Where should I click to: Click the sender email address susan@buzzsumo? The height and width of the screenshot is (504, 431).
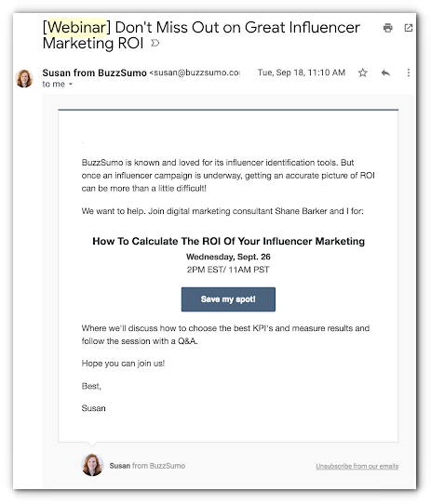point(195,73)
